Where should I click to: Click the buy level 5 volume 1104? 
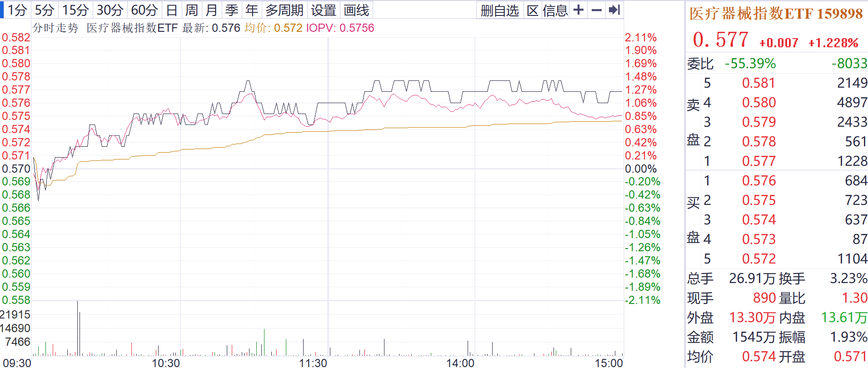pos(852,259)
